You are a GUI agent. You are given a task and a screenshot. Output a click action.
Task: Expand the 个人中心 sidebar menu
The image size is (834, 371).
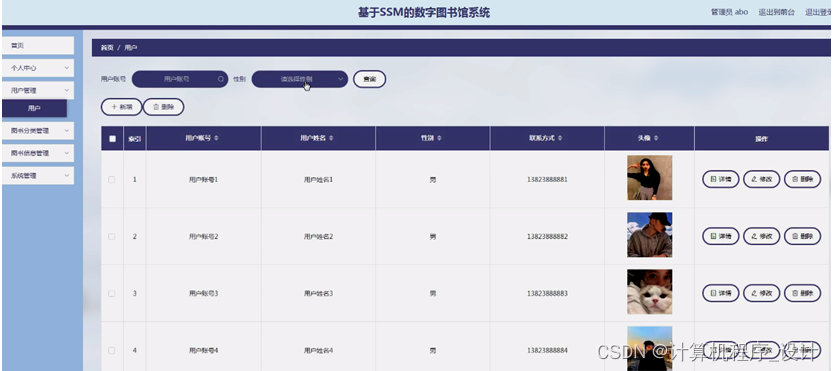(x=38, y=68)
